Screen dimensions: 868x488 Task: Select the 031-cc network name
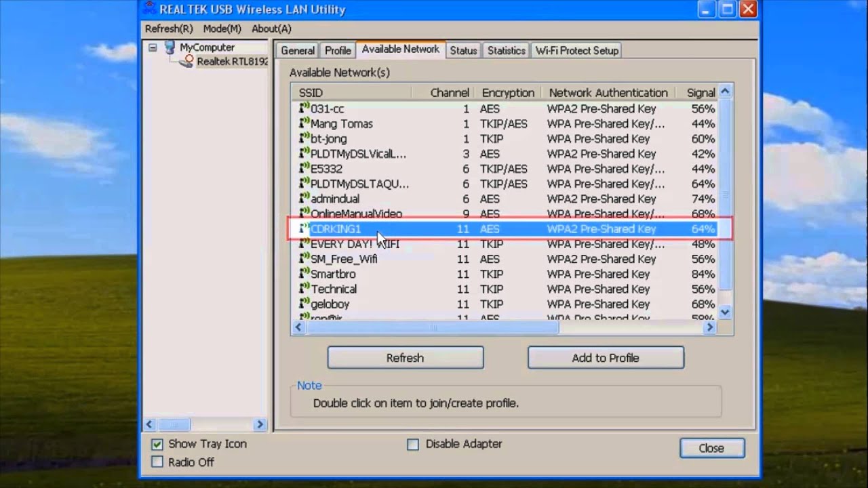(327, 108)
